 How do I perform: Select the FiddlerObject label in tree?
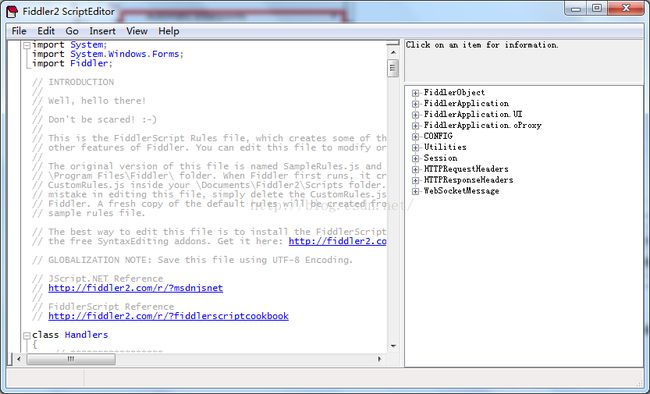pos(454,92)
